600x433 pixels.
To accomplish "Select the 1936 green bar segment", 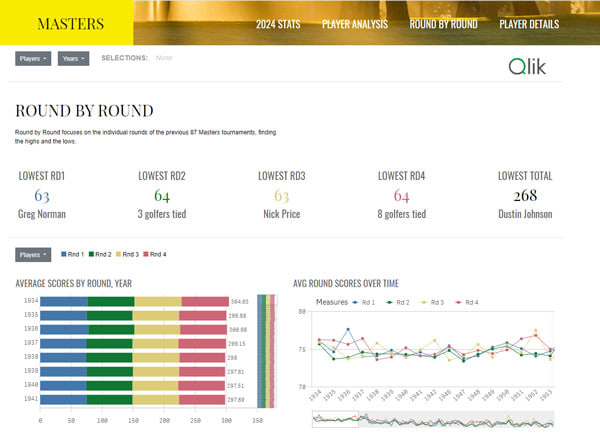I will (x=111, y=329).
